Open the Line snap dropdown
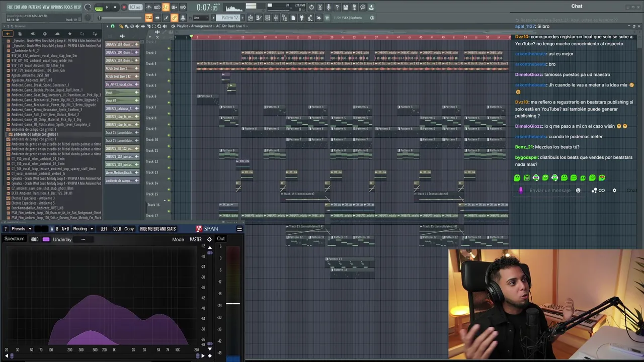The height and width of the screenshot is (362, 644). click(x=200, y=18)
